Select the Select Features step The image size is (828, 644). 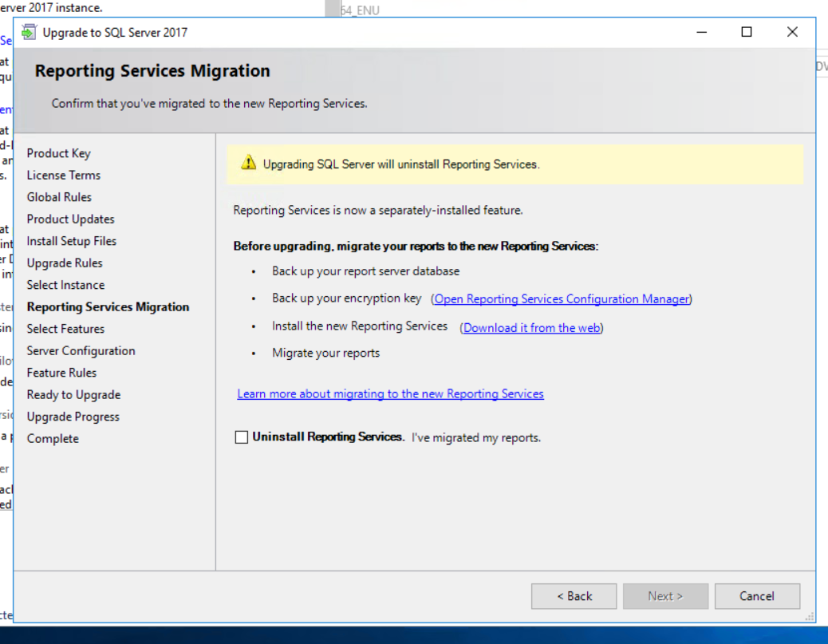[x=65, y=329]
